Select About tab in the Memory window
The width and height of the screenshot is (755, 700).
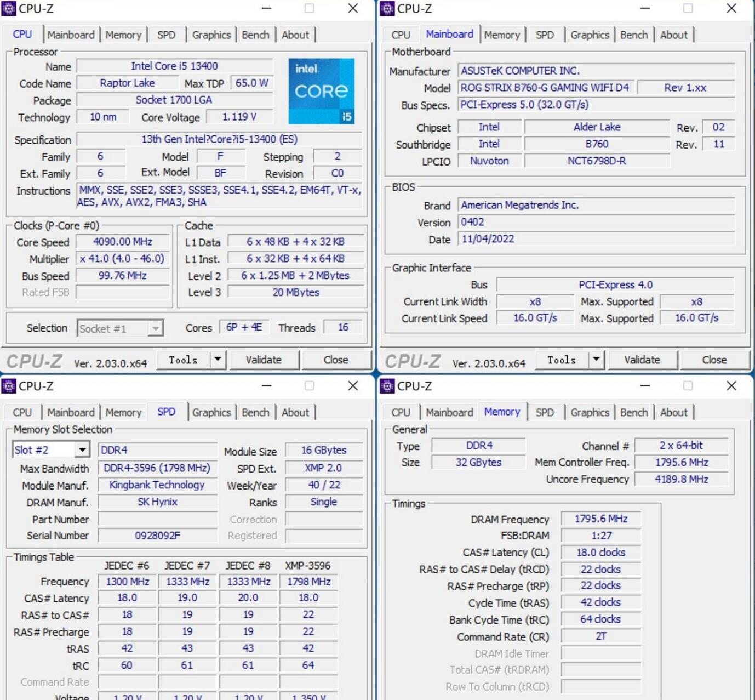click(673, 412)
